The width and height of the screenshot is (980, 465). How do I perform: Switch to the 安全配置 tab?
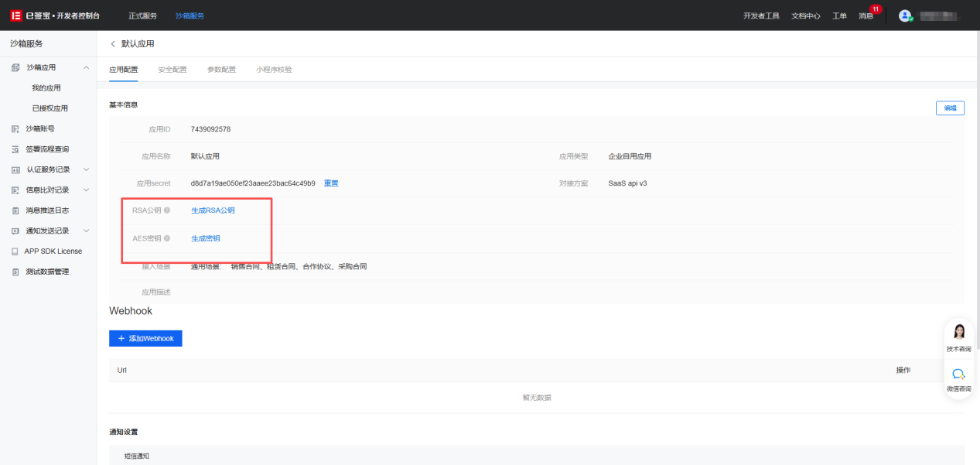[172, 70]
